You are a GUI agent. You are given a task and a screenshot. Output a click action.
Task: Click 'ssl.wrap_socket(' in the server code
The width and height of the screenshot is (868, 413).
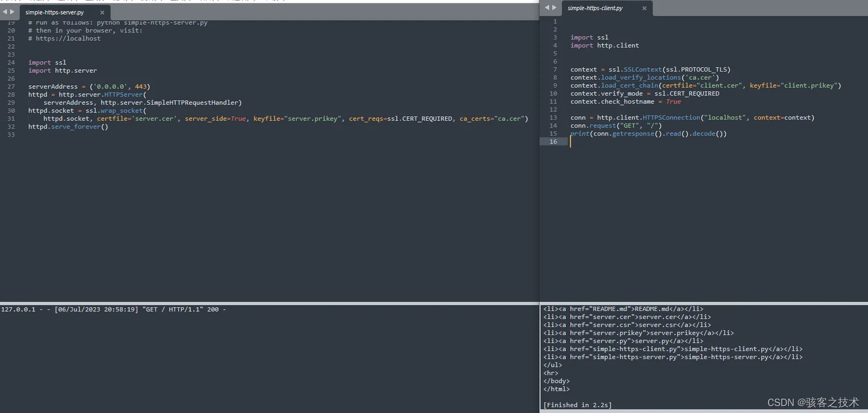(116, 111)
